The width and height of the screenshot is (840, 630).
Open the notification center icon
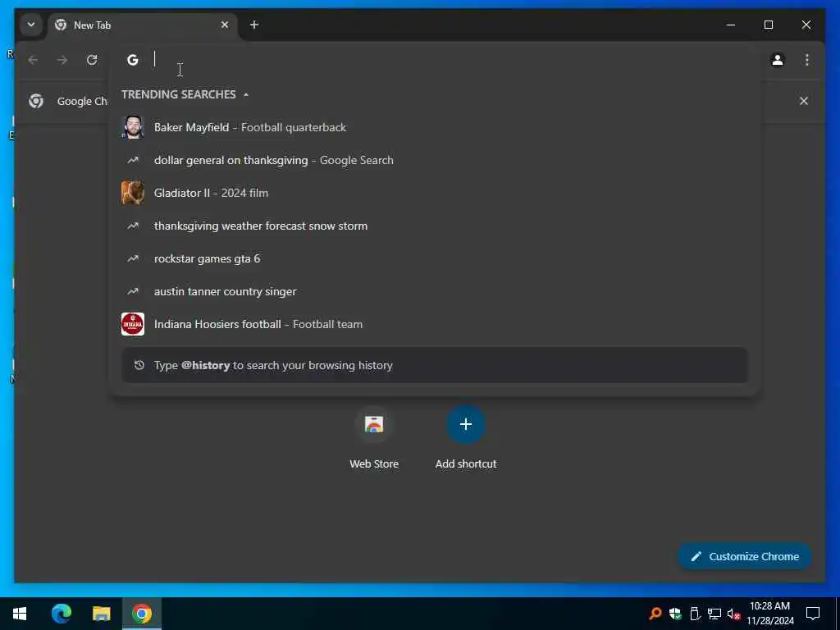tap(813, 614)
